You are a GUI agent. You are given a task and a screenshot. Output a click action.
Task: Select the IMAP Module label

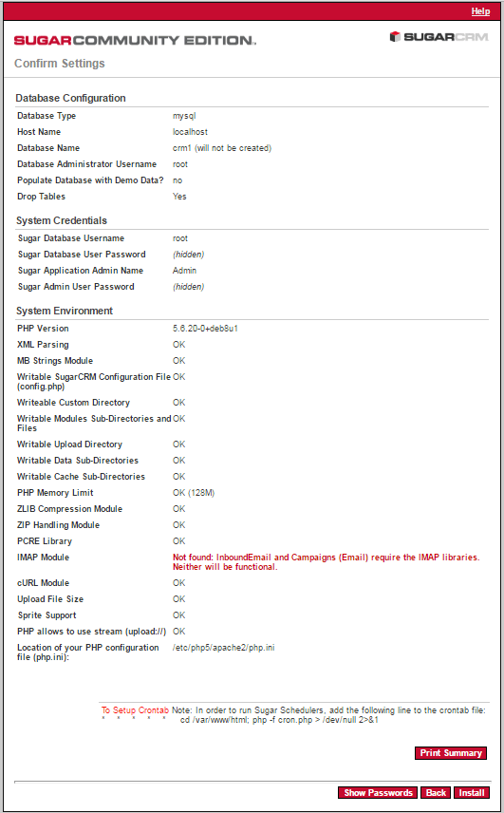click(x=43, y=557)
